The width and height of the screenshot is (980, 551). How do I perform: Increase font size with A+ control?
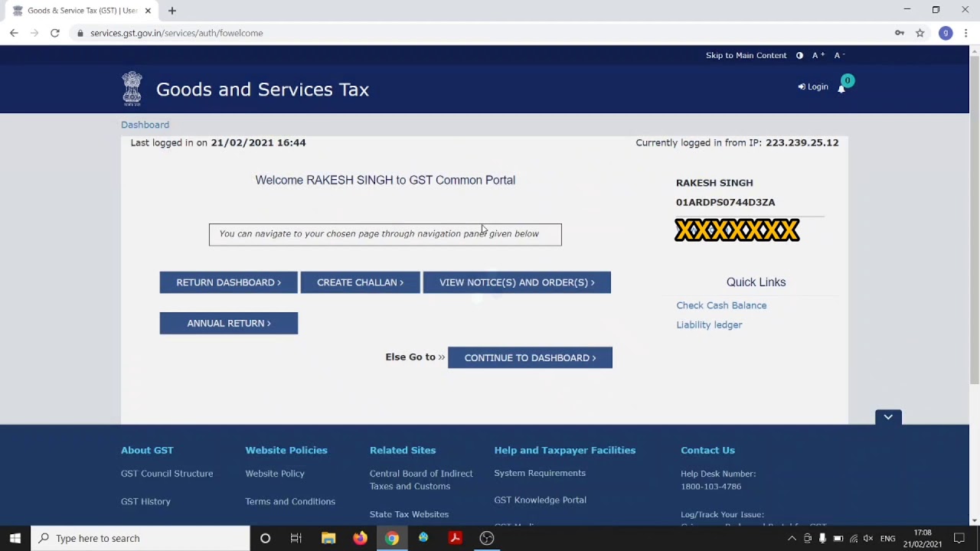click(x=818, y=55)
